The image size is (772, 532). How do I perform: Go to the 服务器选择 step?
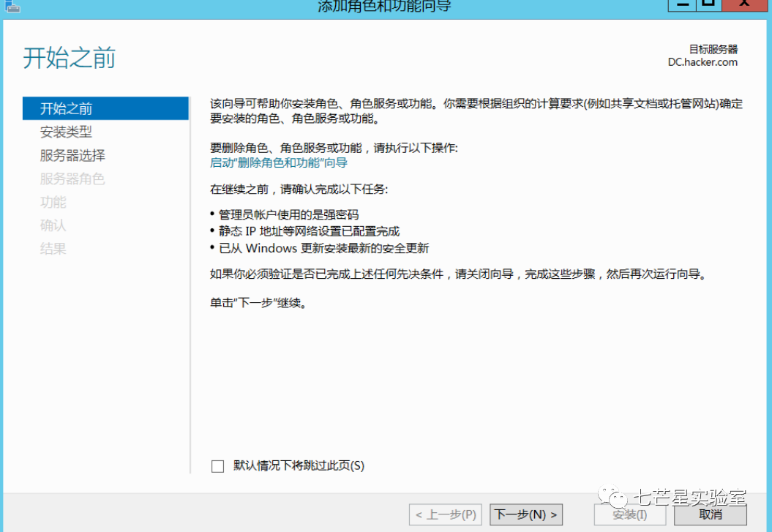pyautogui.click(x=72, y=156)
